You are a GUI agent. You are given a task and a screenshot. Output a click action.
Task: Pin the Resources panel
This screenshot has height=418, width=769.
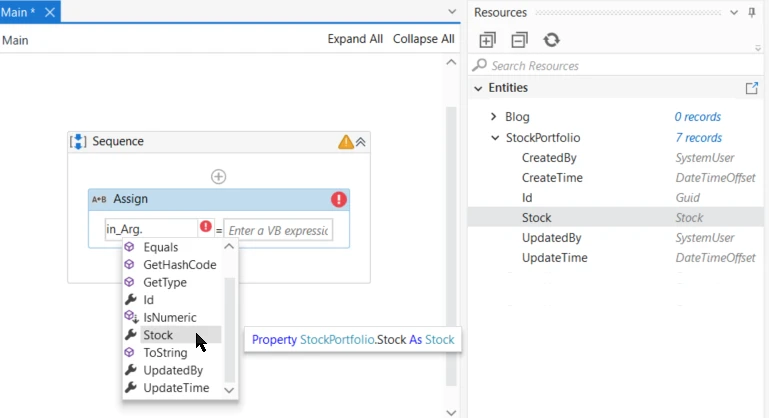(x=752, y=12)
